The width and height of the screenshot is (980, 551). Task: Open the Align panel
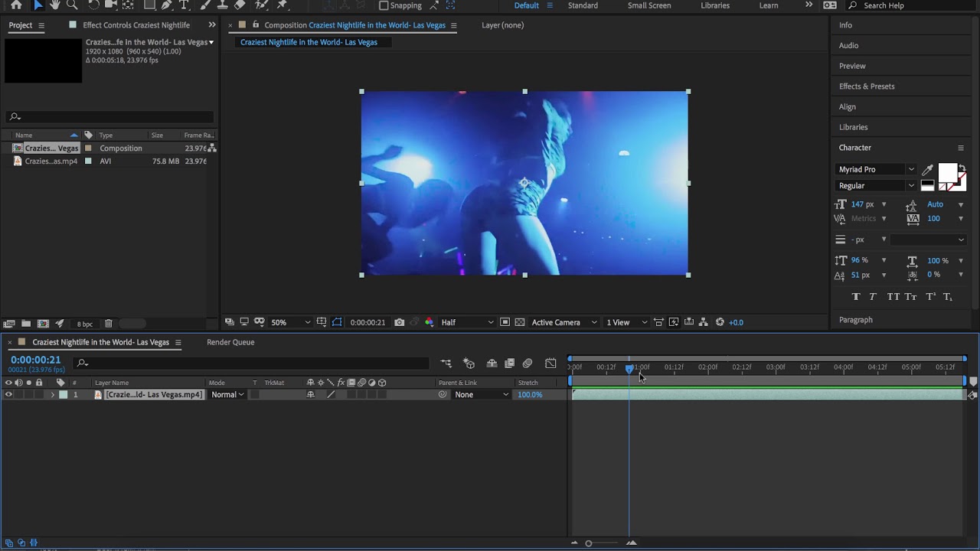[848, 107]
